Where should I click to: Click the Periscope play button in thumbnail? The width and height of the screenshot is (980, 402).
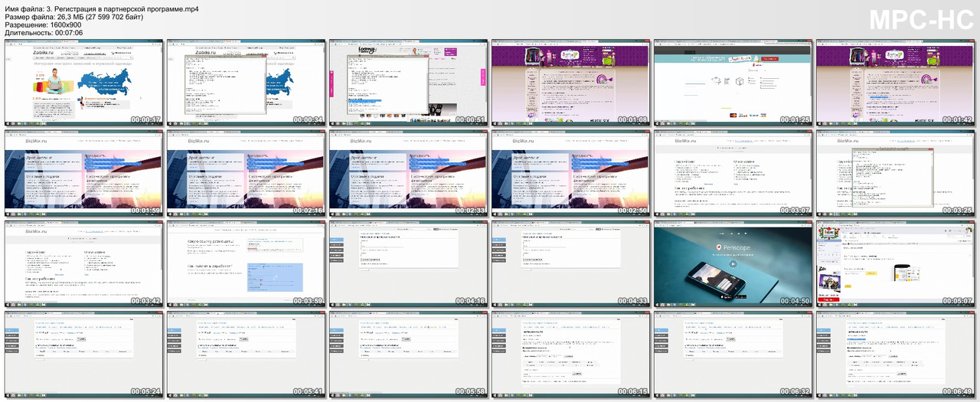[732, 264]
